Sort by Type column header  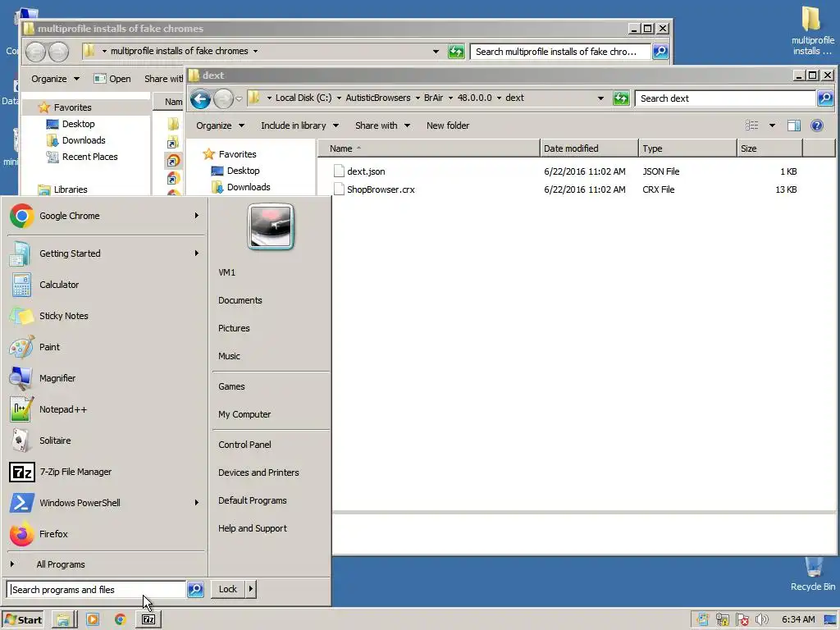coord(687,148)
